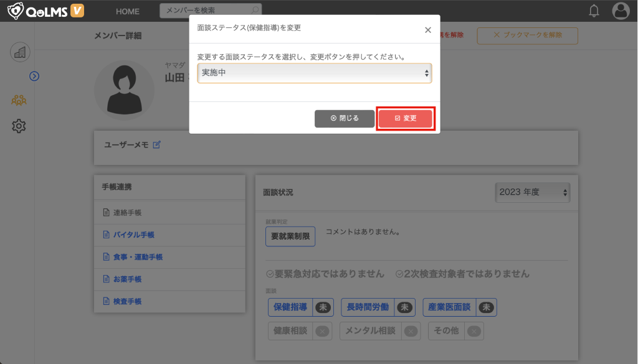Screen dimensions: 638x364
Task: Open the members group sidebar icon
Action: point(19,100)
